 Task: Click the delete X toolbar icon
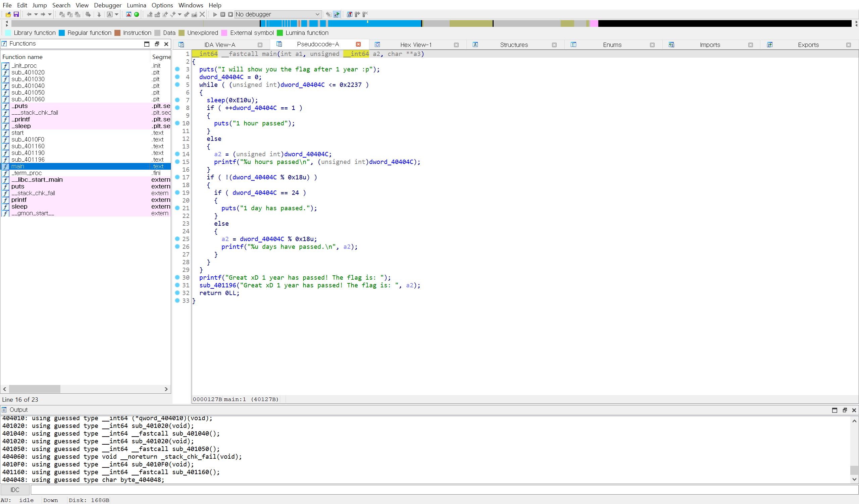[202, 14]
